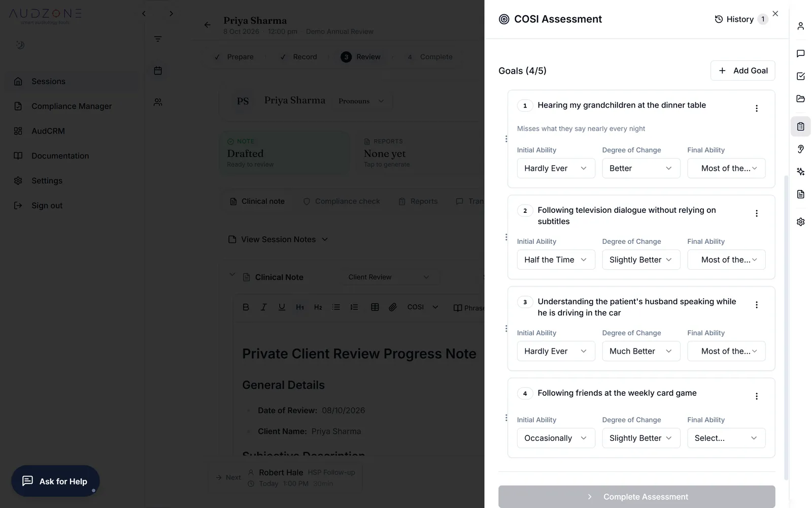Open options menu for goal 1 dinner table
This screenshot has height=508, width=812.
point(756,108)
